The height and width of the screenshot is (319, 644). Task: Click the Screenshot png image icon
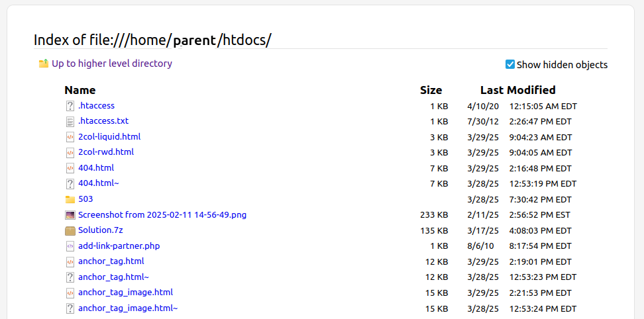(70, 215)
